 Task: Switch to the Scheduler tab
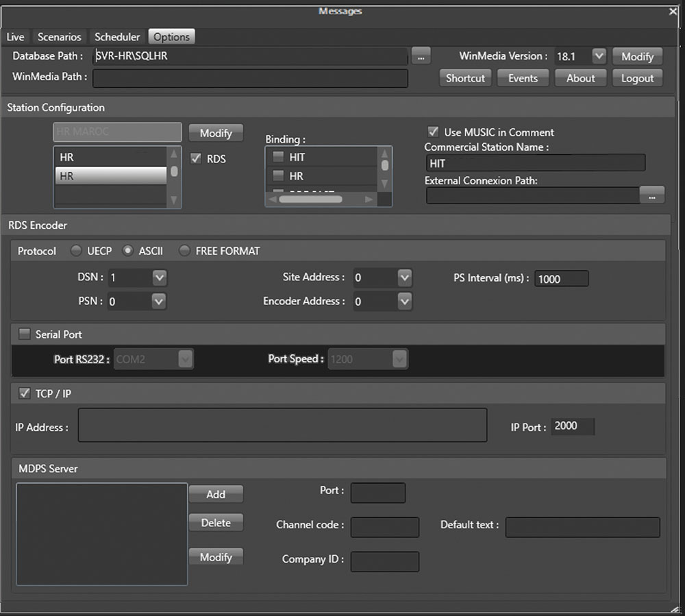click(117, 37)
